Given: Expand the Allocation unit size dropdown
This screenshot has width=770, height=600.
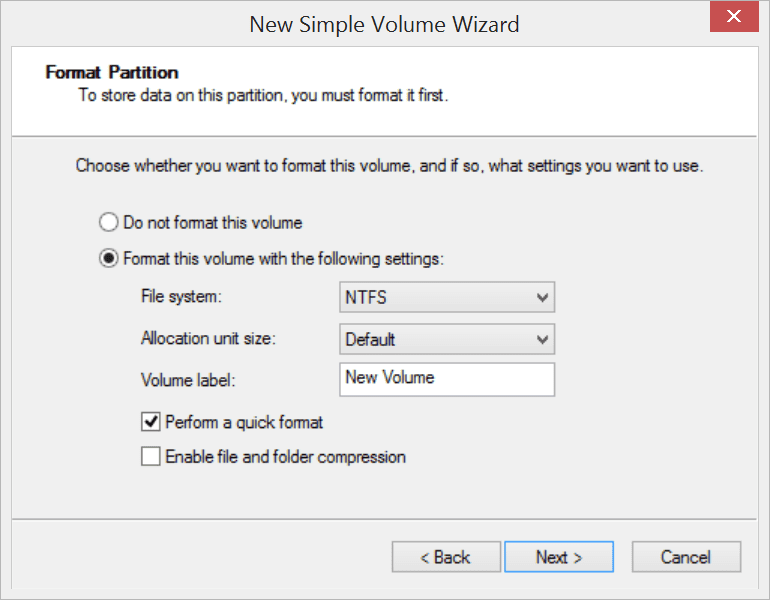Looking at the screenshot, I should point(447,339).
